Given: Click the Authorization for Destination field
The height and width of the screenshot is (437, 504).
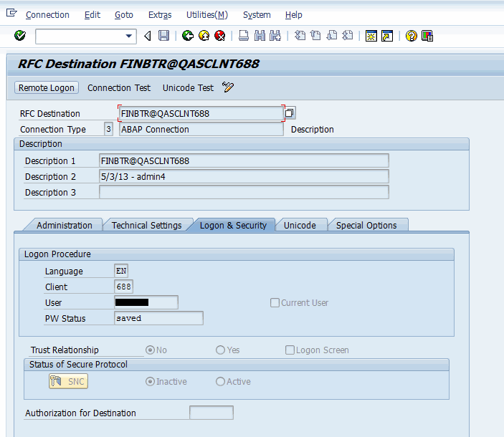Looking at the screenshot, I should (211, 412).
